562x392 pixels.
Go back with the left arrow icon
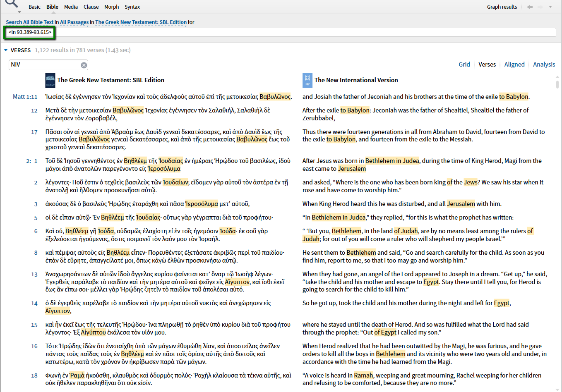click(x=530, y=7)
